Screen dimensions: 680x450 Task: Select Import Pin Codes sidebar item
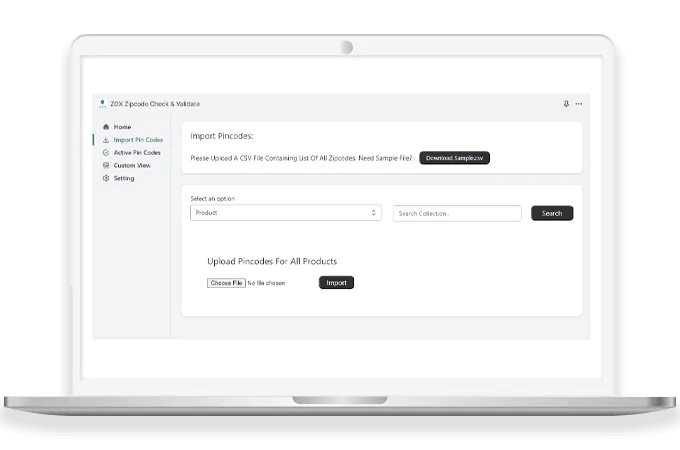(138, 140)
